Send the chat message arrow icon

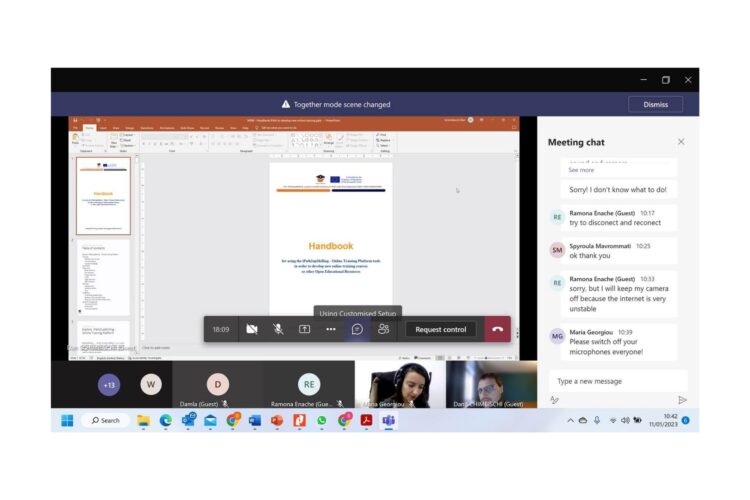pos(682,400)
